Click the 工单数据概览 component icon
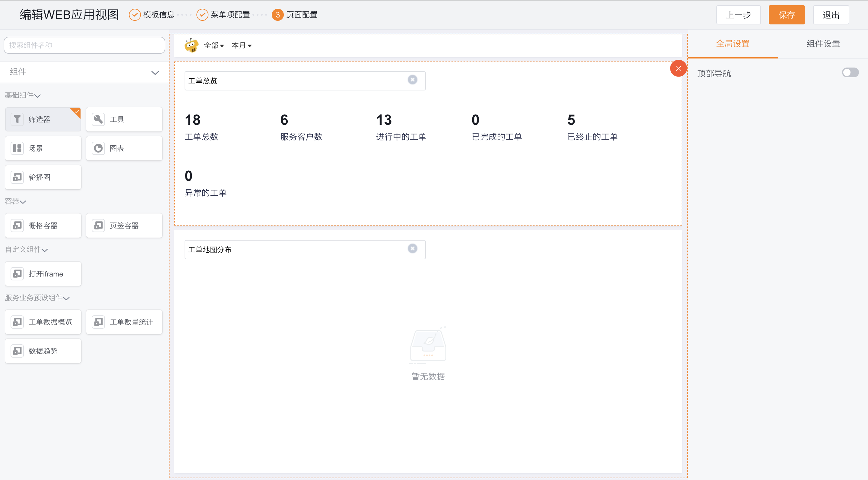Screen dimensions: 868x480 pyautogui.click(x=17, y=322)
